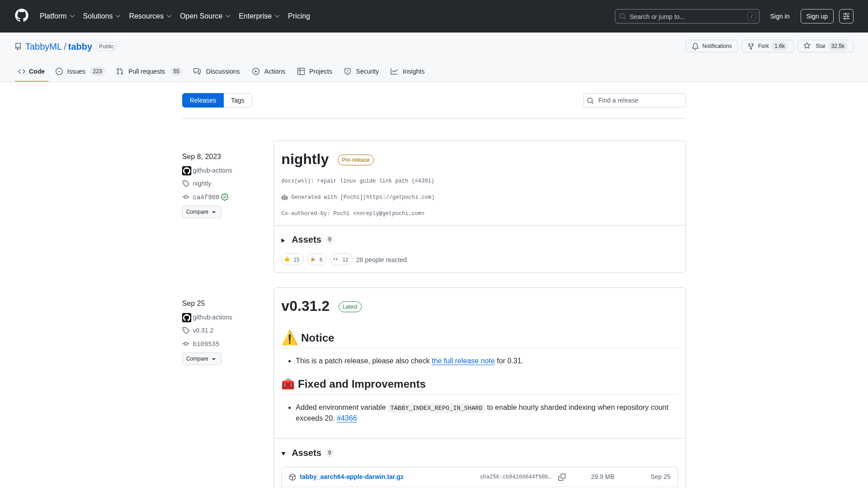The image size is (868, 488).
Task: Open the nightly tag link
Action: 202,183
